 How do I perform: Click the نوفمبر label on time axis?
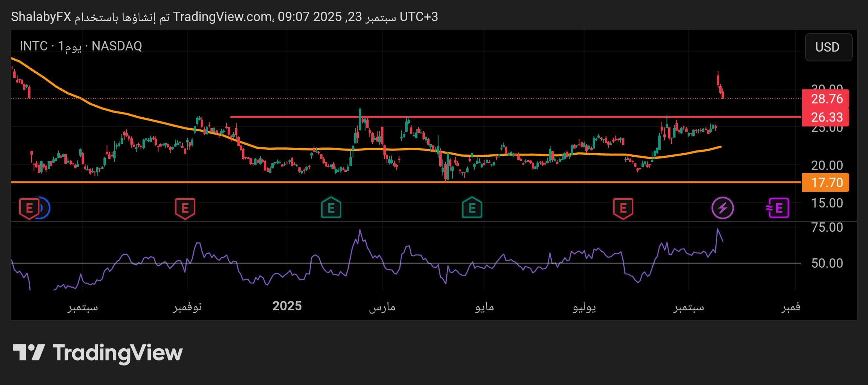pyautogui.click(x=187, y=307)
